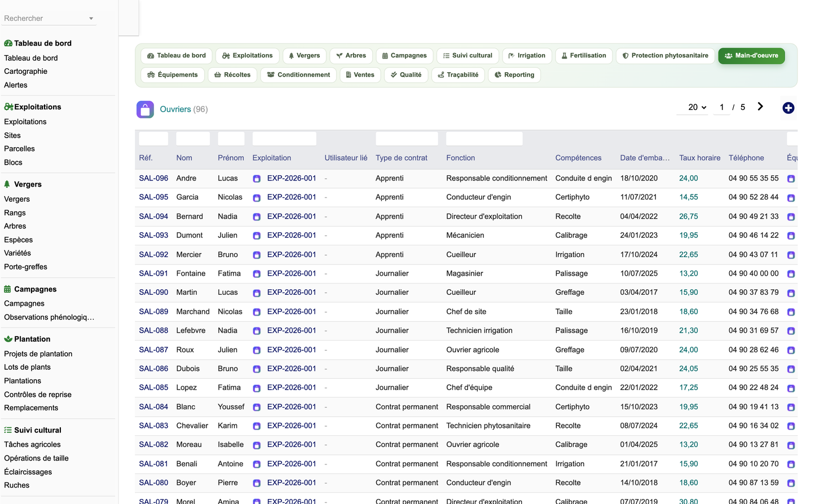Open the Traçabilité tab
Viewport: 815px width, 504px height.
coord(458,75)
